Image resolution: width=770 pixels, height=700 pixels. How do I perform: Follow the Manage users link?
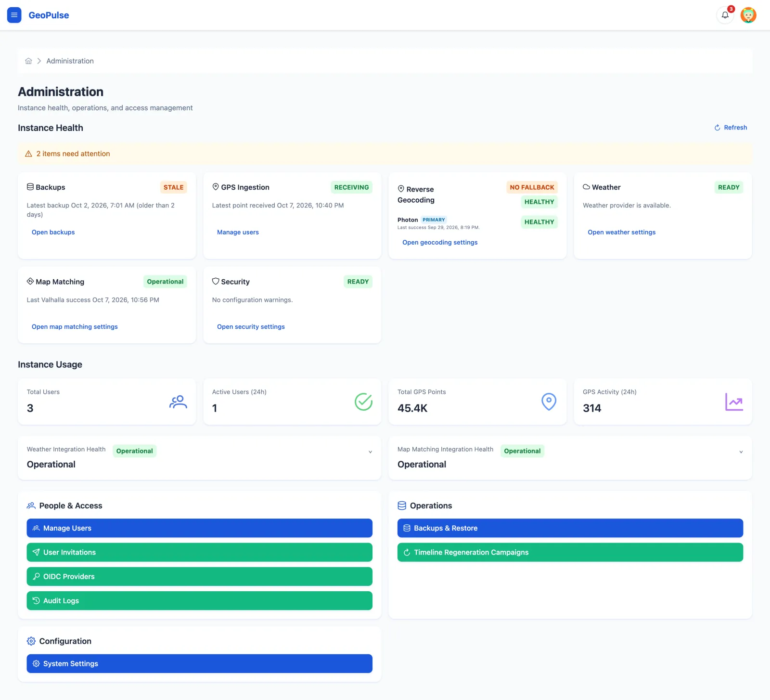pyautogui.click(x=238, y=232)
